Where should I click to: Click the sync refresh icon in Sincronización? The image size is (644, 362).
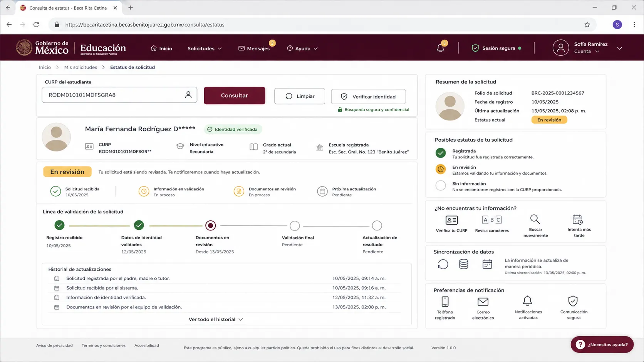point(443,264)
